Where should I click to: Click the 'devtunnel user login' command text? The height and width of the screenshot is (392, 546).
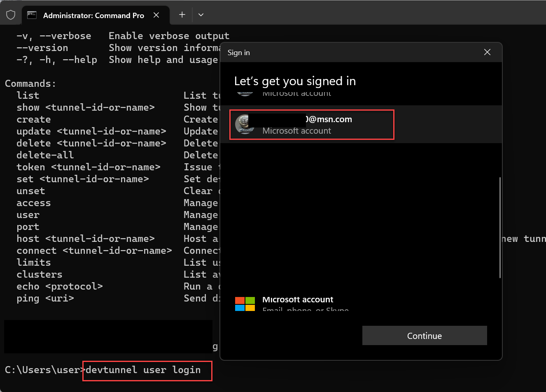143,370
